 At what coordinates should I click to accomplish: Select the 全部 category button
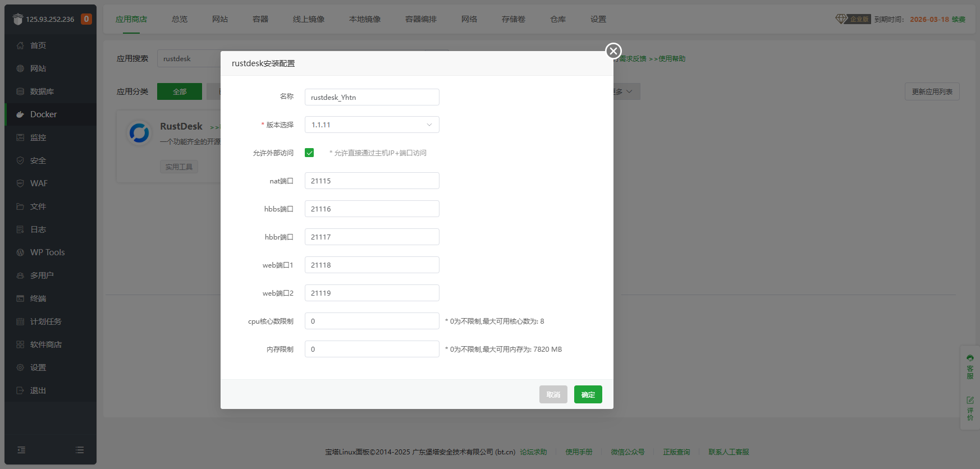[x=180, y=91]
